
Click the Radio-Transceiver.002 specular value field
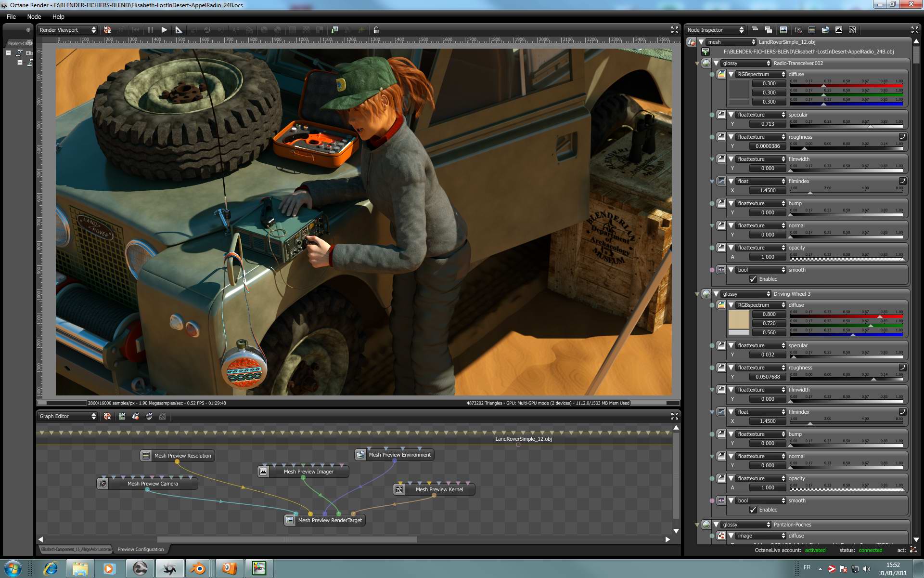coord(768,124)
